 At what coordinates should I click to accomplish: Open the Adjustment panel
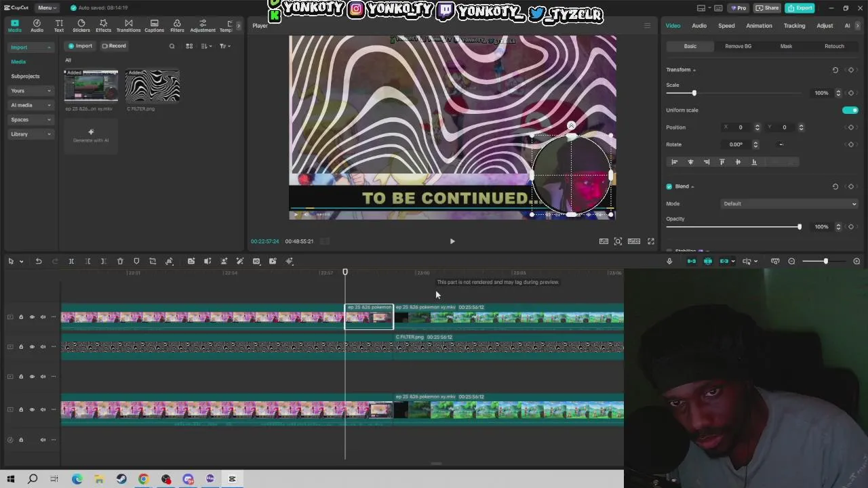[203, 26]
